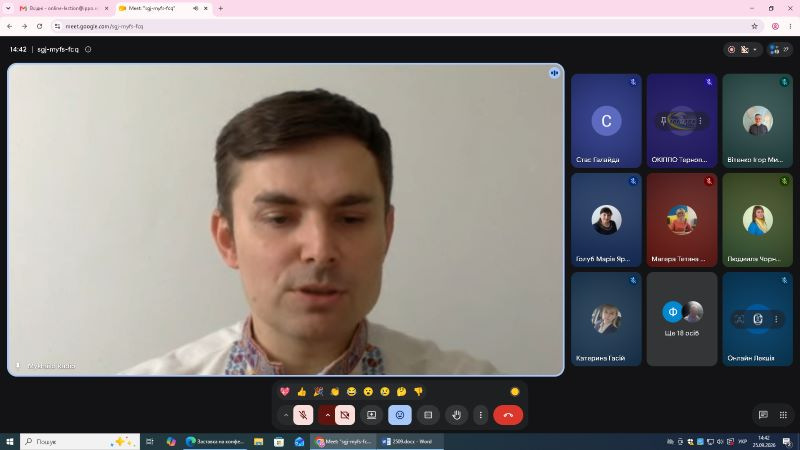Toggle the muted microphone button
The image size is (800, 450).
click(x=303, y=415)
